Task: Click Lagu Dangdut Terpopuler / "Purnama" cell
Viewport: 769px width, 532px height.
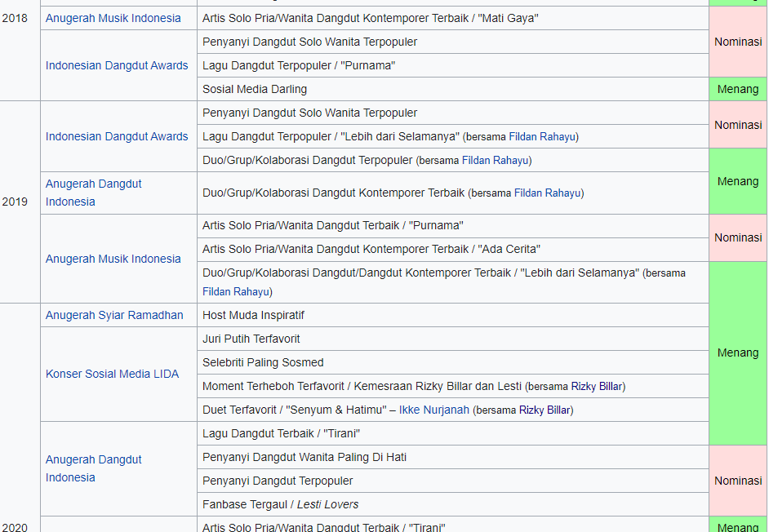Action: tap(453, 65)
